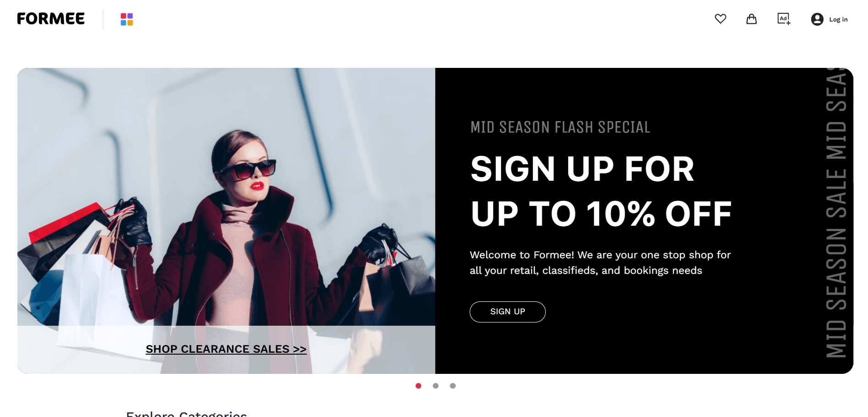Click the MID SEASON FLASH SPECIAL text
The height and width of the screenshot is (417, 868).
[560, 127]
